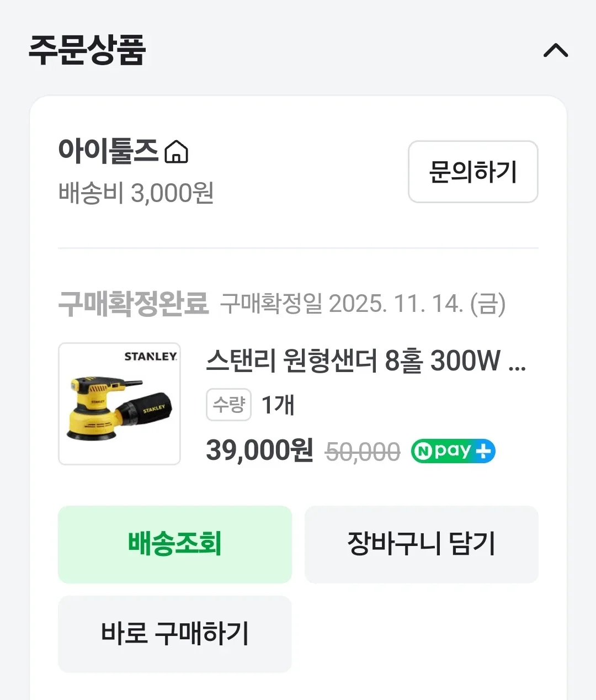Tap the 구매확정일 2025. 11. 14. date
Image resolution: width=596 pixels, height=700 pixels.
[x=362, y=304]
